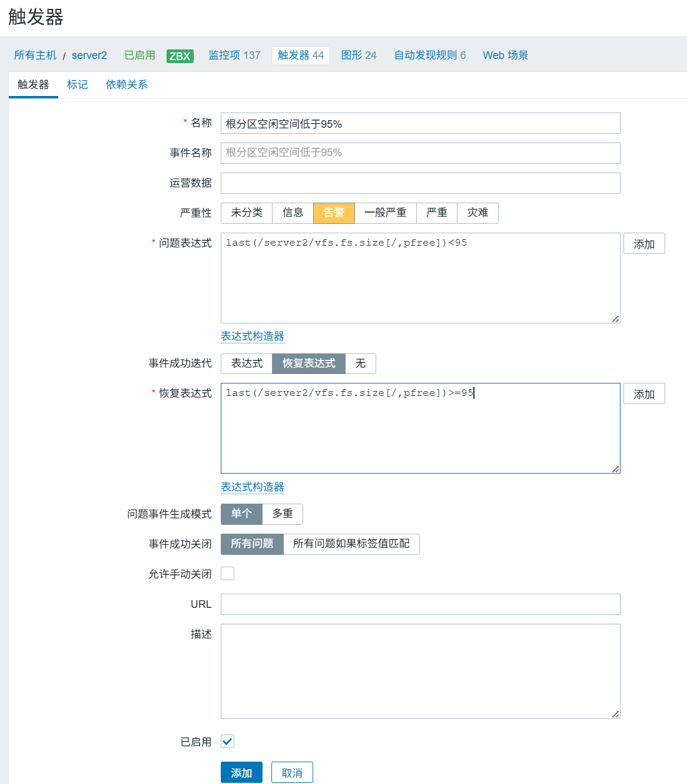Image resolution: width=687 pixels, height=784 pixels.
Task: Click the green ZBX availability badge
Action: click(180, 56)
